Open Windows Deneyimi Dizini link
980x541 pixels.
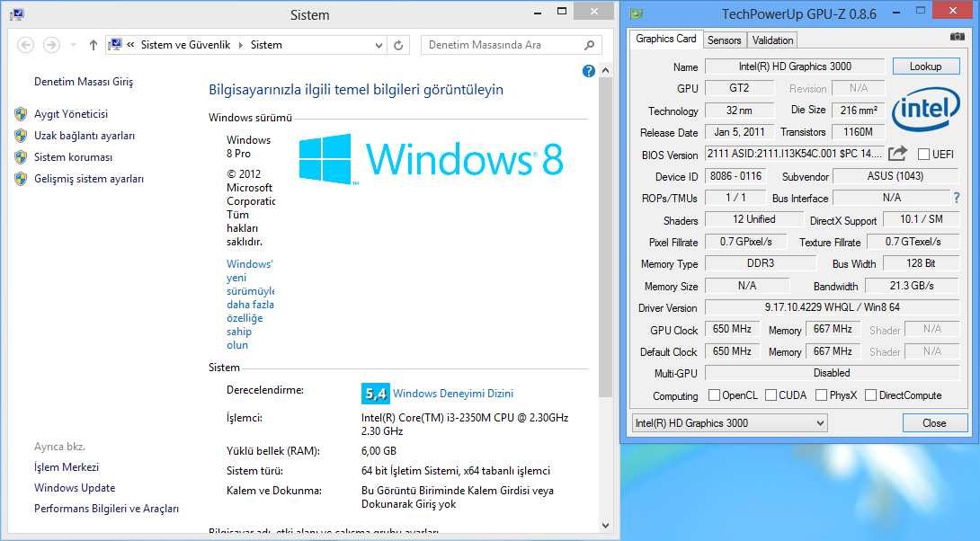pos(453,394)
